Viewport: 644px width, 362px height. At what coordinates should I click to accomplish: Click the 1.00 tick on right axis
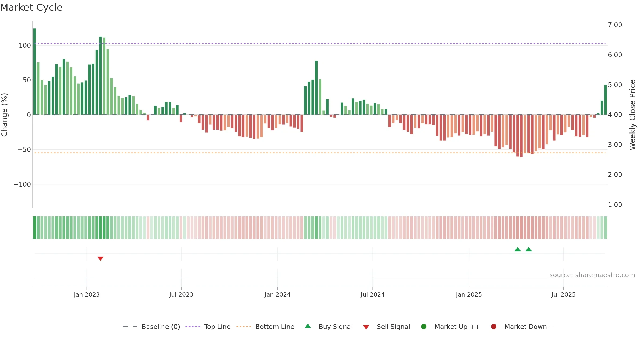point(615,205)
